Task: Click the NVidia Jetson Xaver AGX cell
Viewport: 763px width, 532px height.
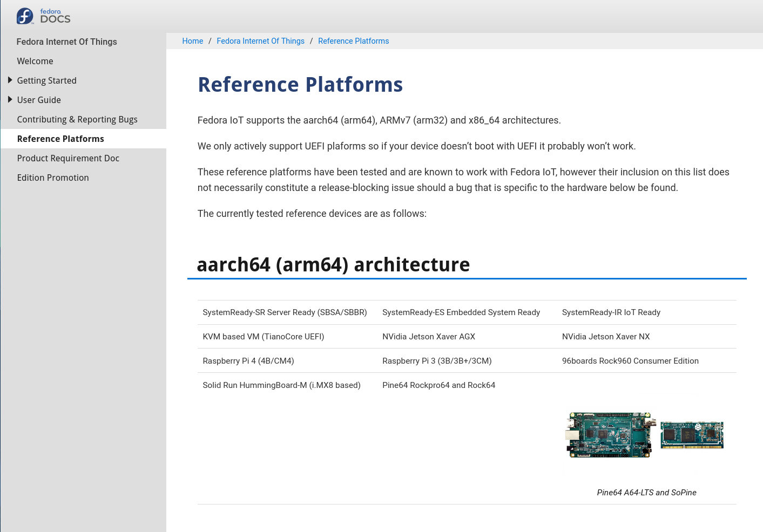Action: (467, 336)
